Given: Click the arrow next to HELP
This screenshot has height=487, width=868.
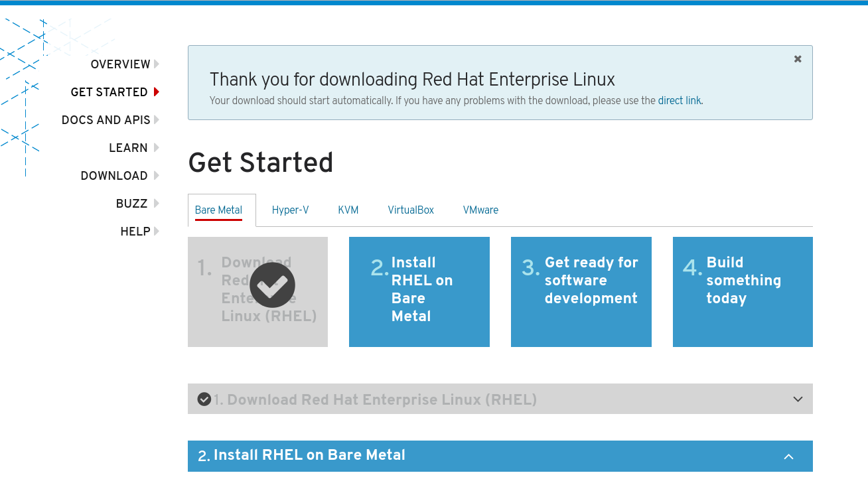Looking at the screenshot, I should click(157, 232).
